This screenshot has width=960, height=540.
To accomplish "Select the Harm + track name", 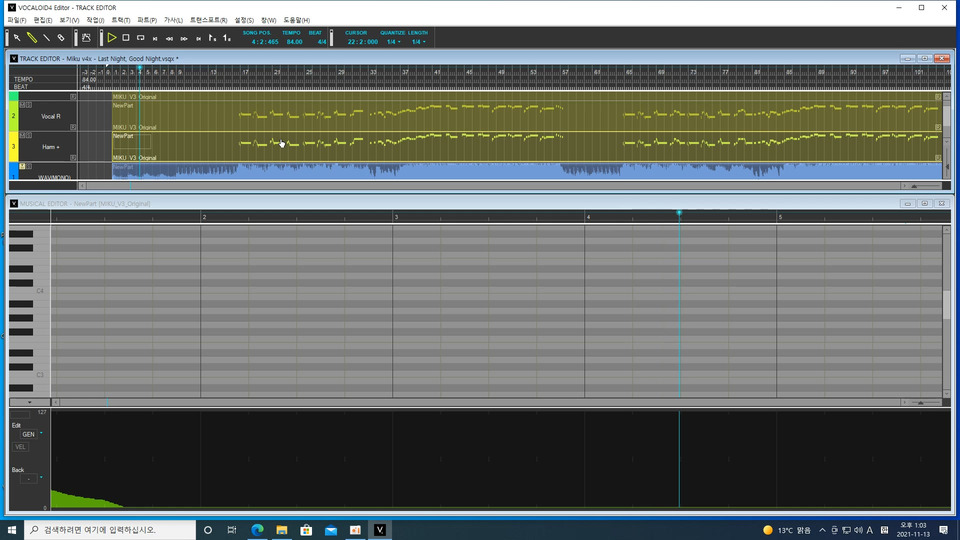I will [x=51, y=147].
